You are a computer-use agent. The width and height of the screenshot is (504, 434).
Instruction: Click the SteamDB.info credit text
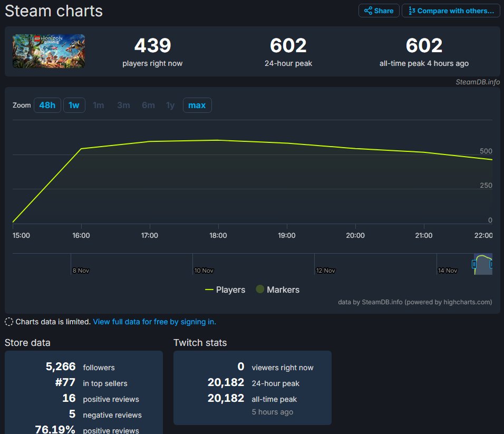coord(478,82)
